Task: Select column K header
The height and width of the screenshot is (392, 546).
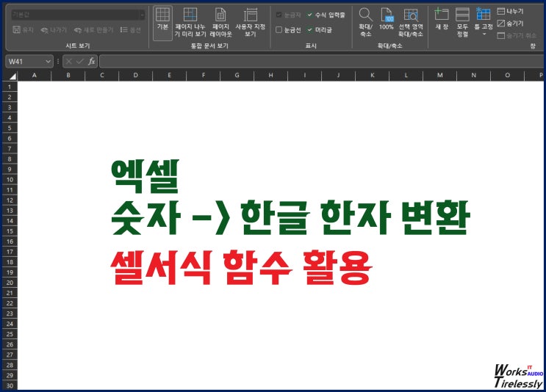Action: pyautogui.click(x=373, y=75)
